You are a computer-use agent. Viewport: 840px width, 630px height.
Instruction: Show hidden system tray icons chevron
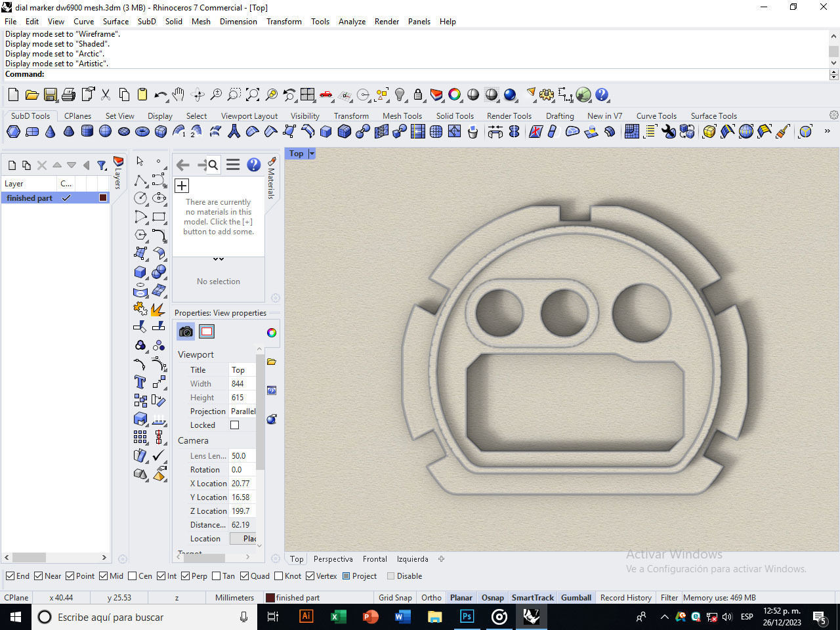[x=664, y=617]
